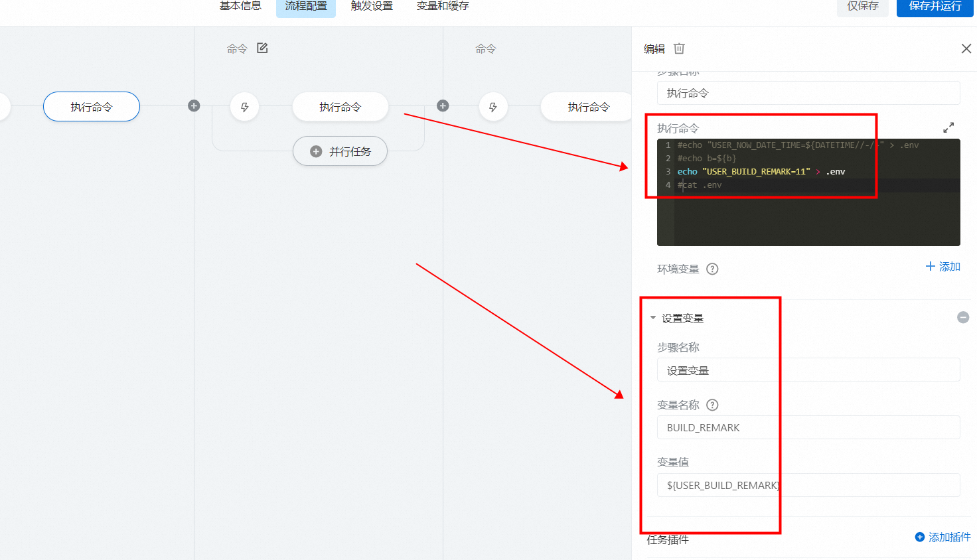Switch to the 流程配置 tab
The width and height of the screenshot is (977, 560).
[x=306, y=6]
